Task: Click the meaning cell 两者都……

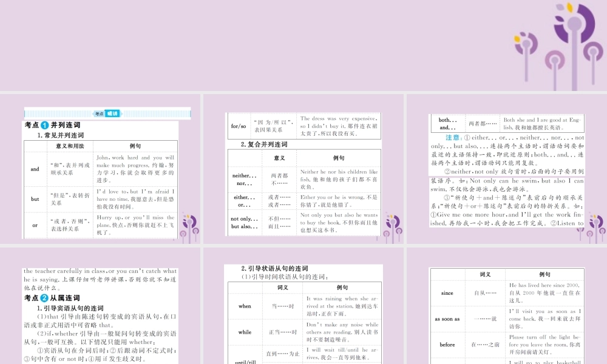Action: (483, 124)
